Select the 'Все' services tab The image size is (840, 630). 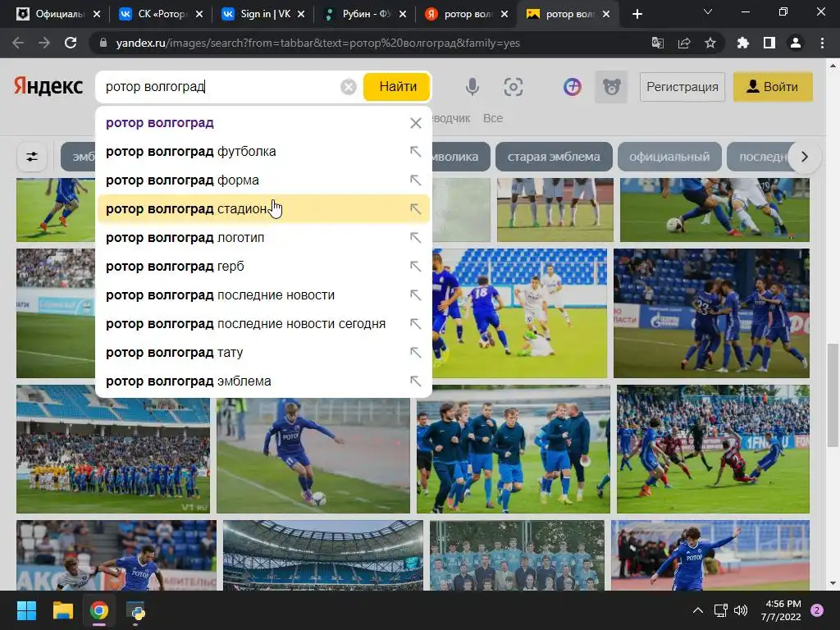[x=493, y=118]
